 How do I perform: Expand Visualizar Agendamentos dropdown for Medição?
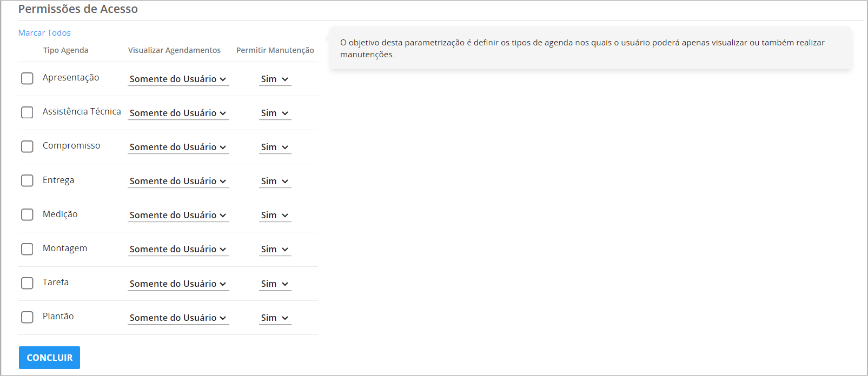pyautogui.click(x=178, y=215)
